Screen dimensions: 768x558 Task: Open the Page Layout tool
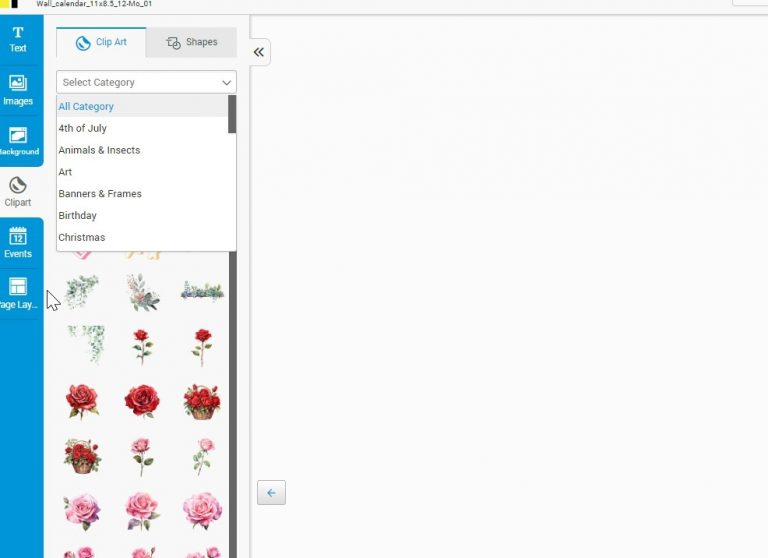click(18, 294)
